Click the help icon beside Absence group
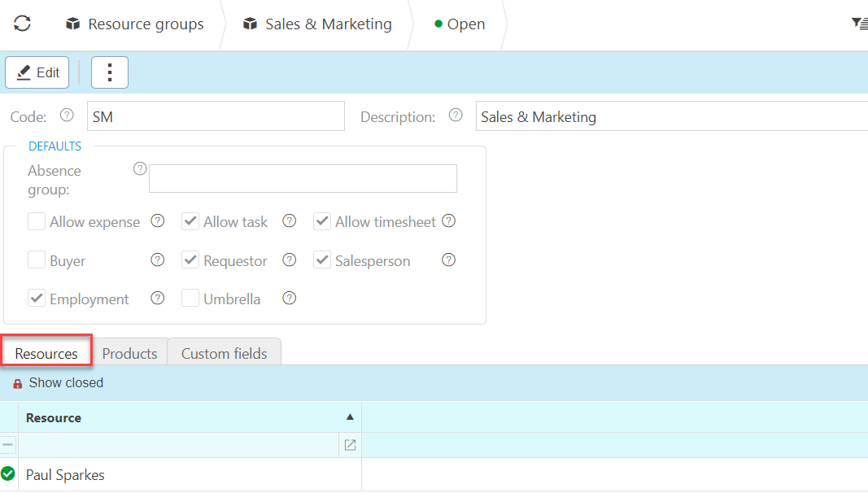The width and height of the screenshot is (868, 493). pyautogui.click(x=140, y=169)
